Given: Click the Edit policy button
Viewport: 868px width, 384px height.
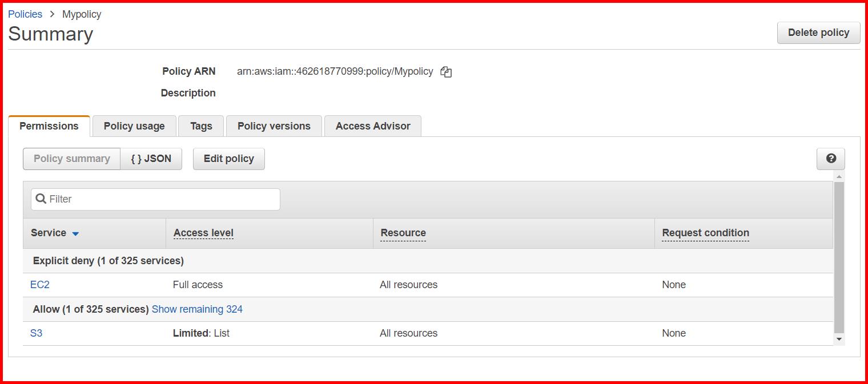Looking at the screenshot, I should pos(228,159).
